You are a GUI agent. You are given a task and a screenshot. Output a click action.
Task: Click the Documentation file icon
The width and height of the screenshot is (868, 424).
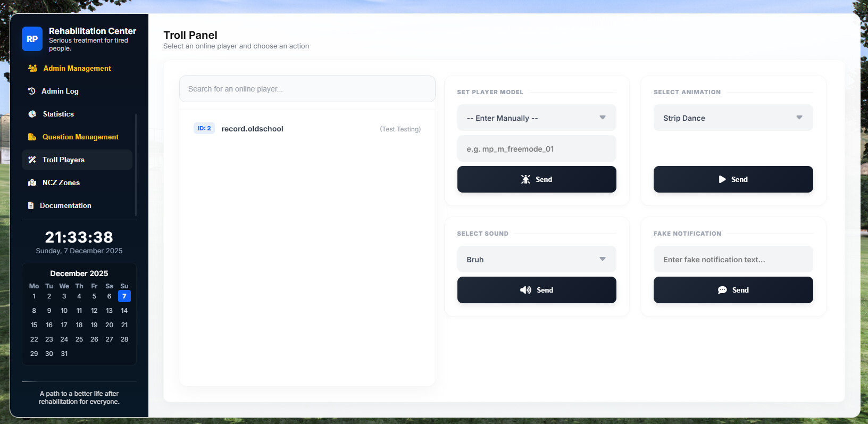[31, 206]
